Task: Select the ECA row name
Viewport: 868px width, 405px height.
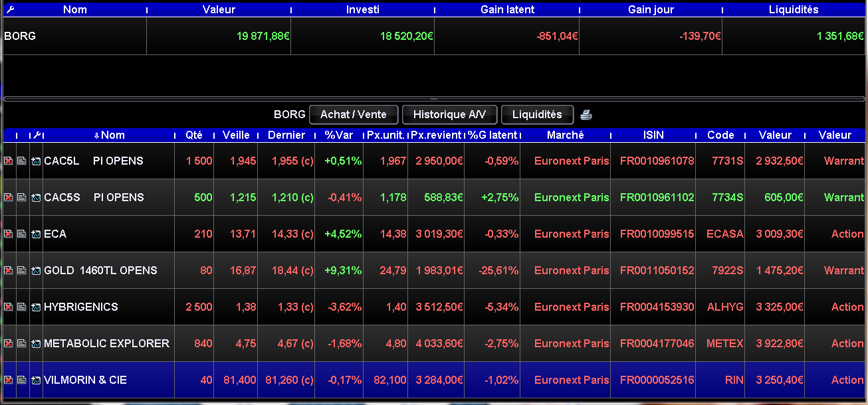Action: (x=55, y=234)
